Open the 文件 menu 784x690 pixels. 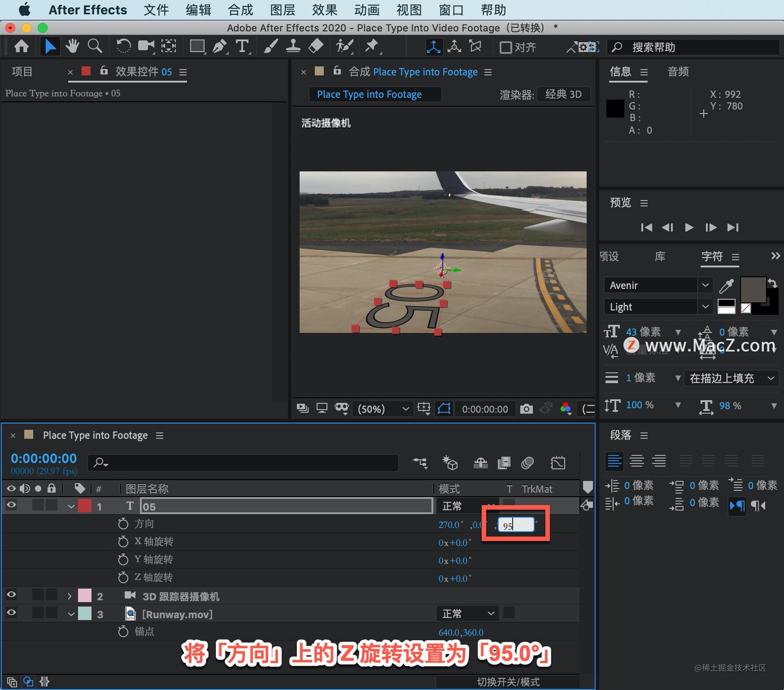pos(156,10)
